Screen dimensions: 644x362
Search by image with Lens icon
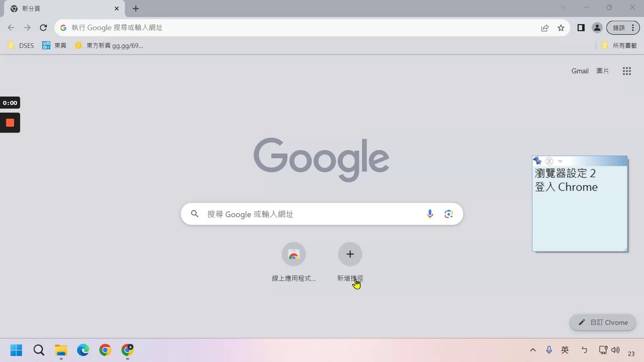tap(449, 214)
